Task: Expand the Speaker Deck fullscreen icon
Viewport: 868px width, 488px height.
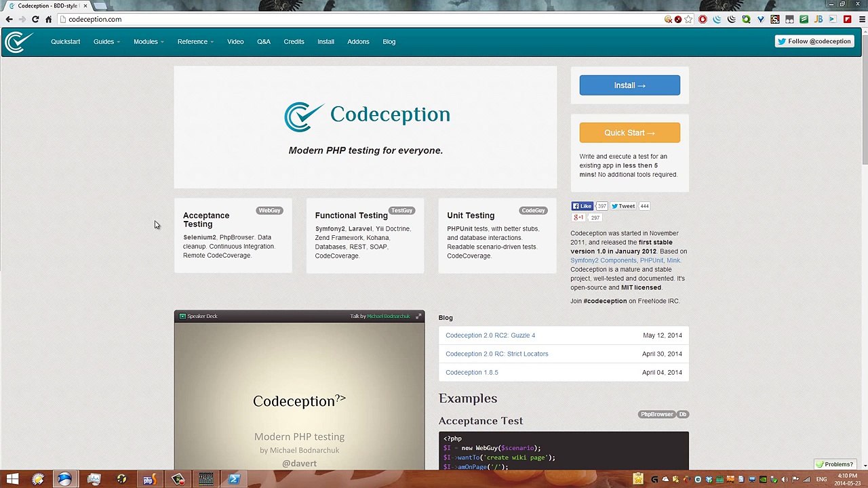Action: (x=418, y=317)
